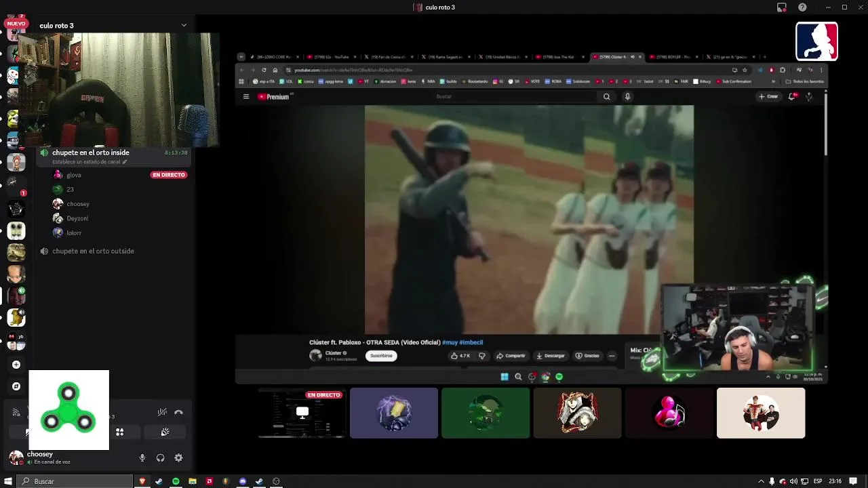Expand hidden system tray icons chevron

[761, 481]
